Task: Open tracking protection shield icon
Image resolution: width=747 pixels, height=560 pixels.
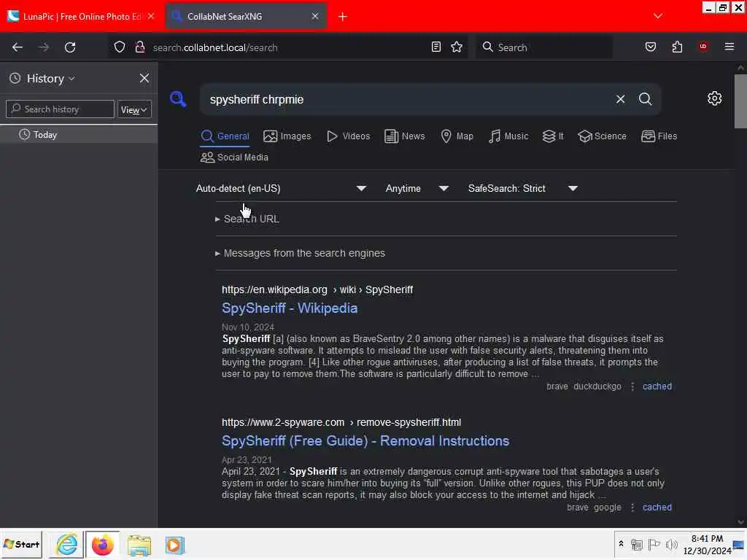Action: tap(120, 47)
